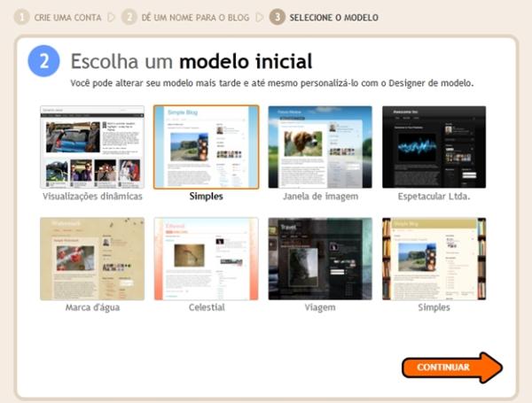Select the Janela de imagem template thumbnail
532x403 pixels.
[320, 147]
